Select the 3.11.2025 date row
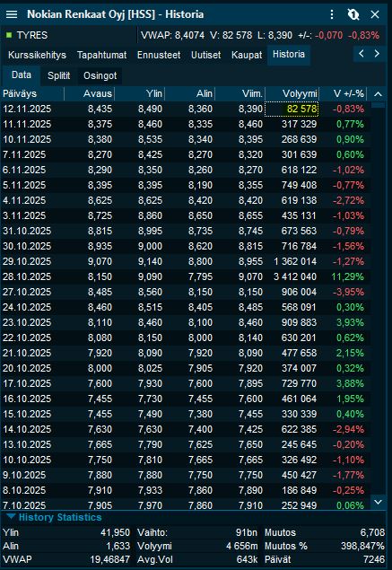This screenshot has height=570, width=392. click(186, 216)
